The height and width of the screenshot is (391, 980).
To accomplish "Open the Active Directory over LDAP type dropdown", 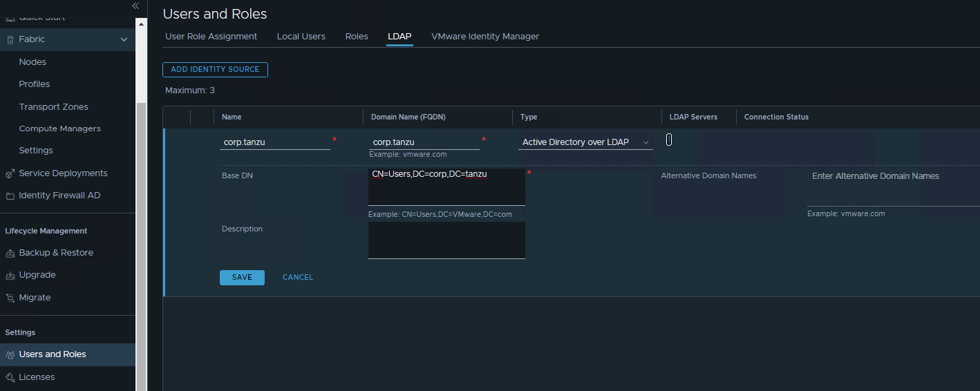I will point(586,142).
